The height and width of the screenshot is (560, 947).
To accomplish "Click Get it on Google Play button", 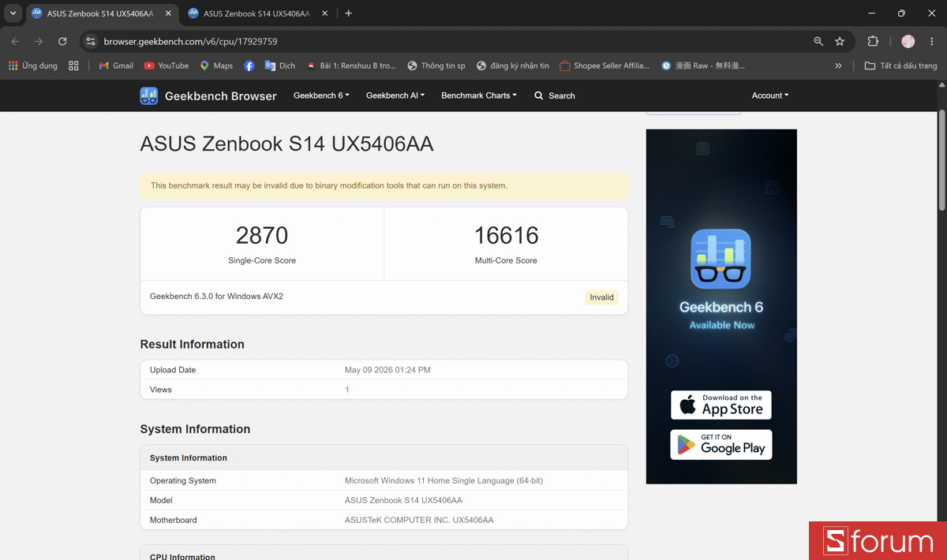I will click(x=721, y=445).
